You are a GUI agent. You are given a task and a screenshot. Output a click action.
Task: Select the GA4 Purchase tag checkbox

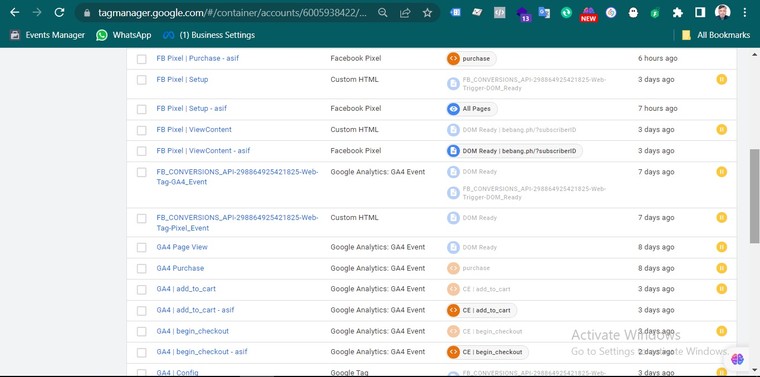[x=142, y=268]
